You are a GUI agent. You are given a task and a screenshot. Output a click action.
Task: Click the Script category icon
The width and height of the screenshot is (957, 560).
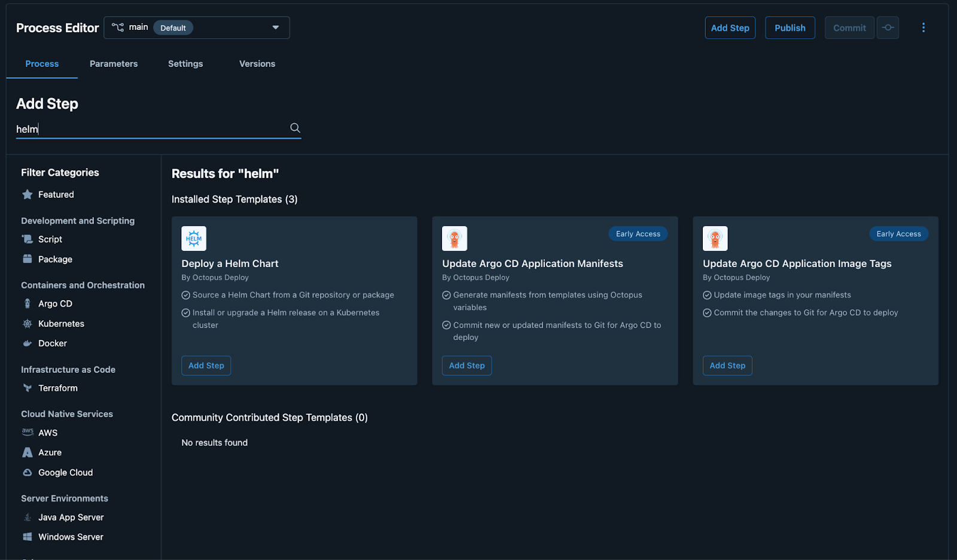click(x=28, y=239)
